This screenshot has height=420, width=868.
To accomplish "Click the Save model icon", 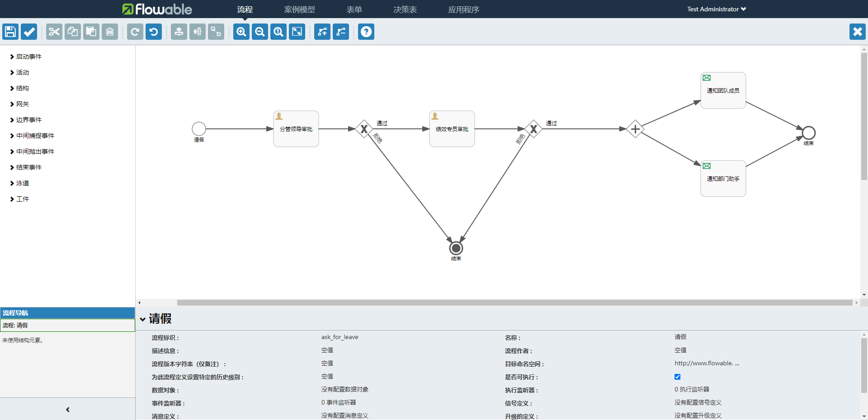I will click(10, 32).
